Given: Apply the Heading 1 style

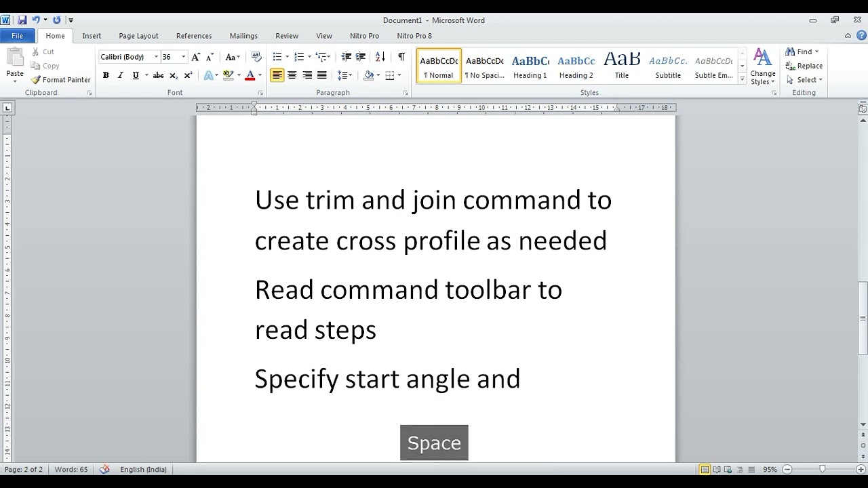Looking at the screenshot, I should (x=530, y=66).
